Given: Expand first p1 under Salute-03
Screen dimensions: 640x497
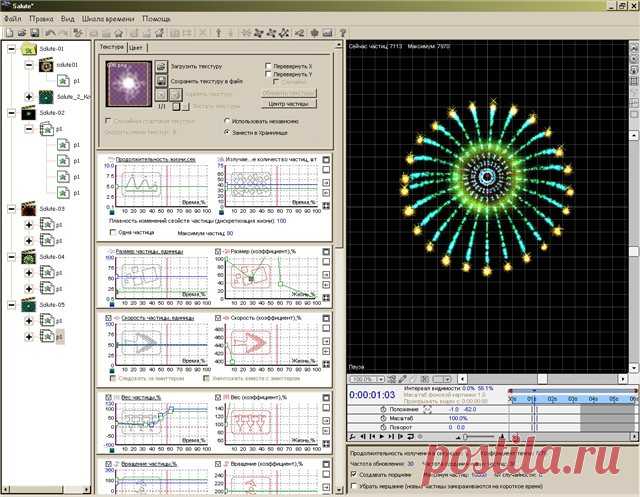Looking at the screenshot, I should coord(29,225).
